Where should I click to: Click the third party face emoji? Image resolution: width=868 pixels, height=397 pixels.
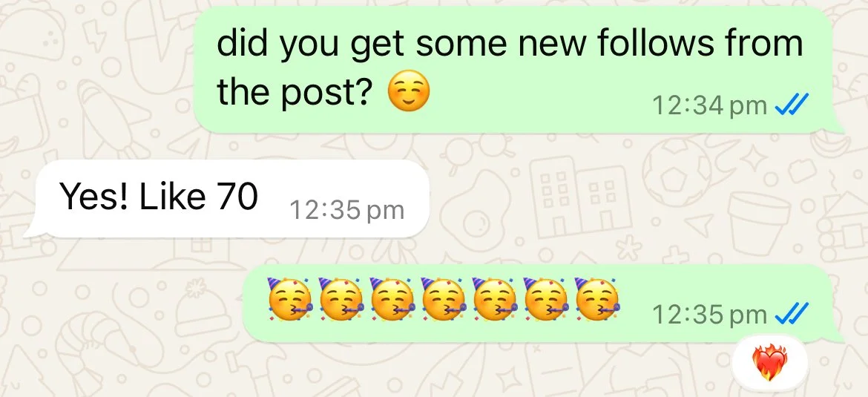(x=391, y=300)
